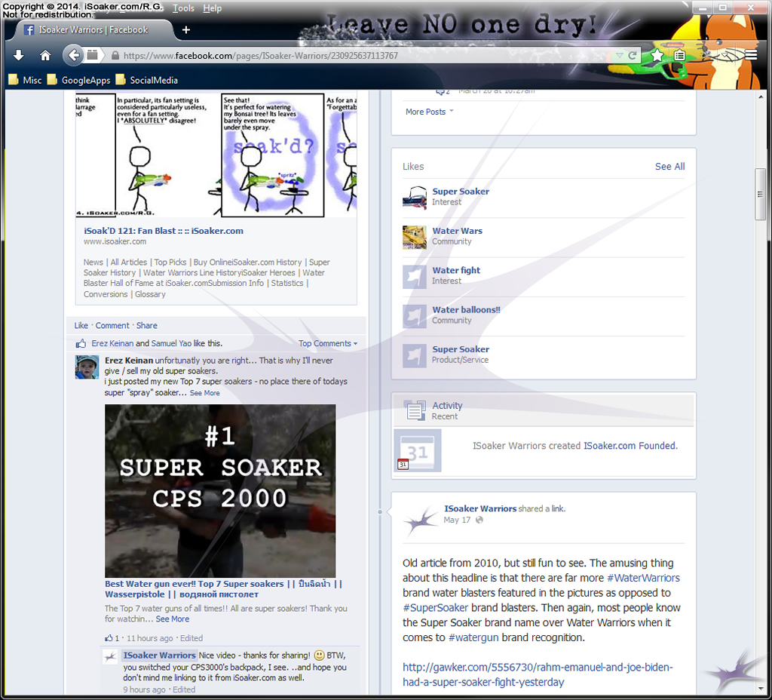
Task: Show bookmarks list icon beside the star
Action: click(x=680, y=55)
